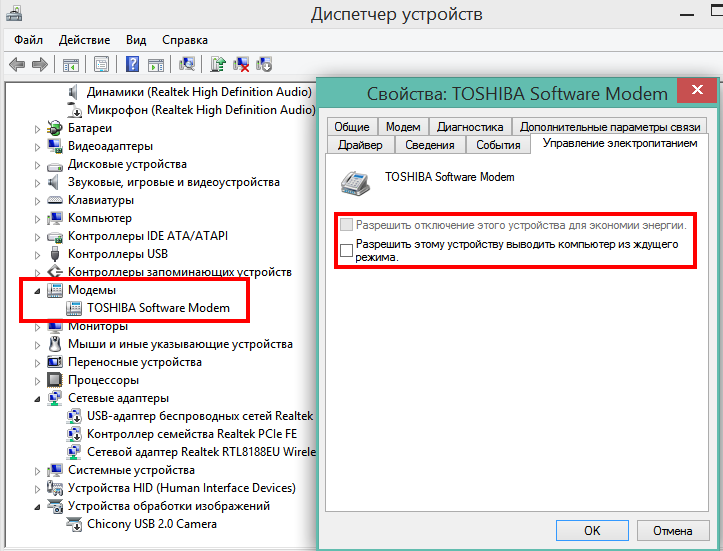The image size is (723, 551).
Task: Select Звуковые, игровые и видеоустройства row
Action: pos(174,182)
